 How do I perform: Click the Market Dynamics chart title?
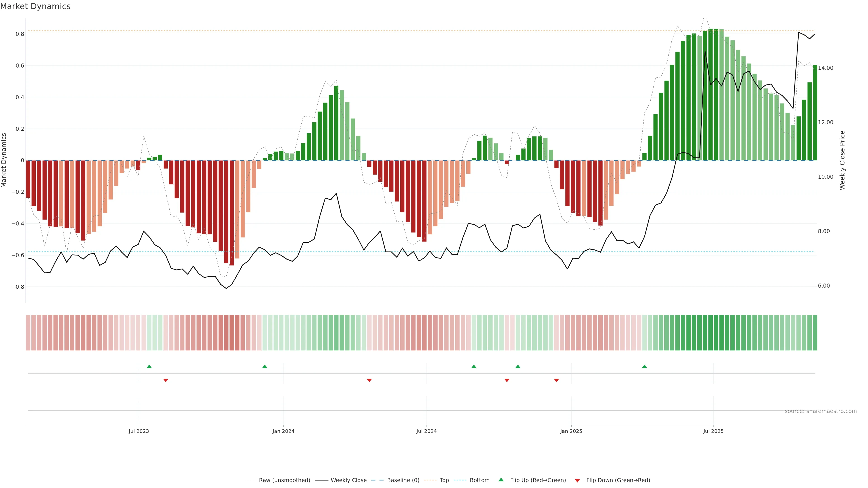35,6
